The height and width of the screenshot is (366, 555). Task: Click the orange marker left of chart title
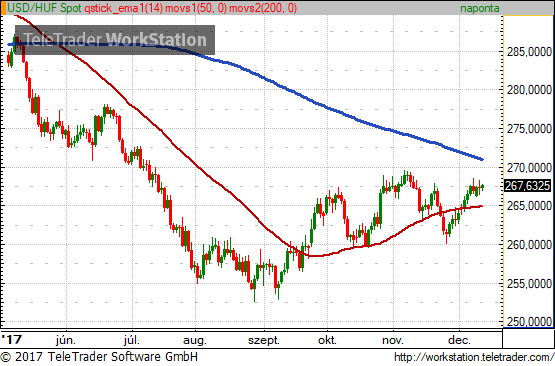pos(4,8)
